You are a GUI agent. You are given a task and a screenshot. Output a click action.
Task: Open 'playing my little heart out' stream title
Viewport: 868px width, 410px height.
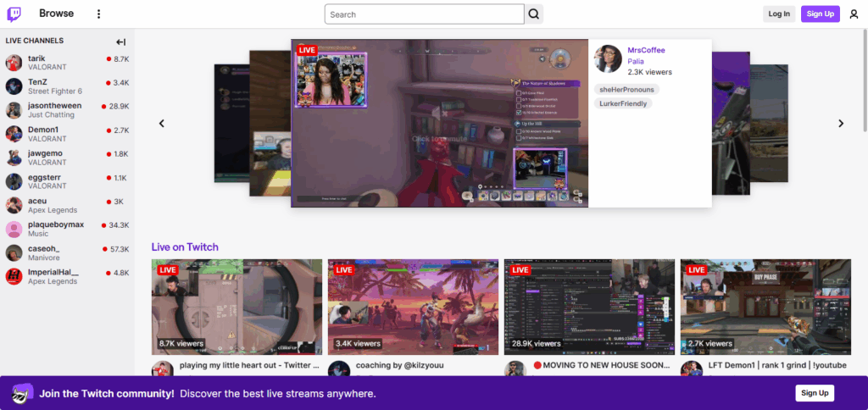249,365
